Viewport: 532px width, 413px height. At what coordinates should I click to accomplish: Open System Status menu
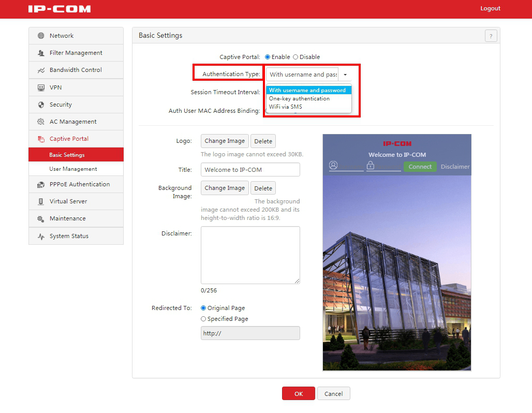click(76, 236)
